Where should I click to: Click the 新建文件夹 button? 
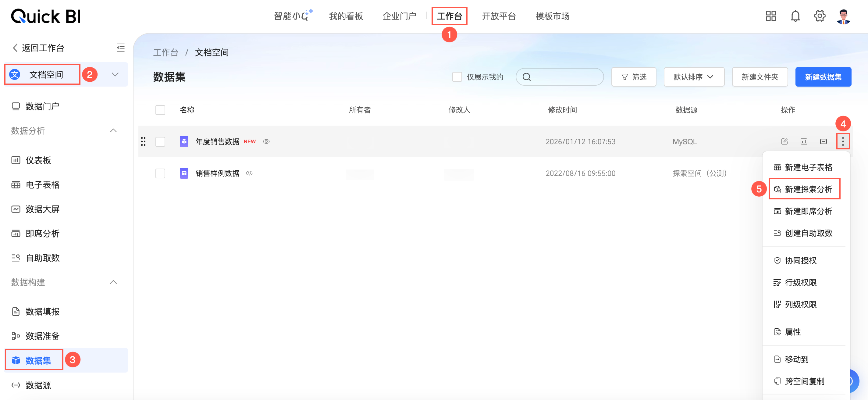759,77
